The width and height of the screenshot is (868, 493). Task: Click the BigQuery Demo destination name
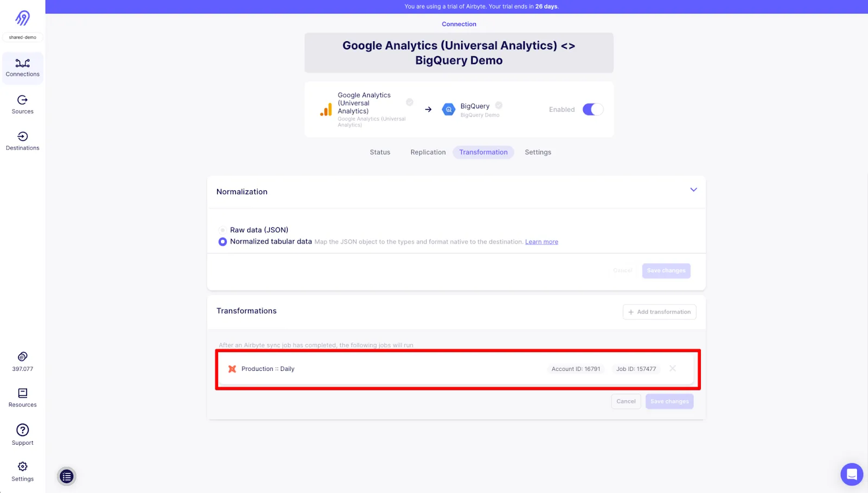point(480,115)
